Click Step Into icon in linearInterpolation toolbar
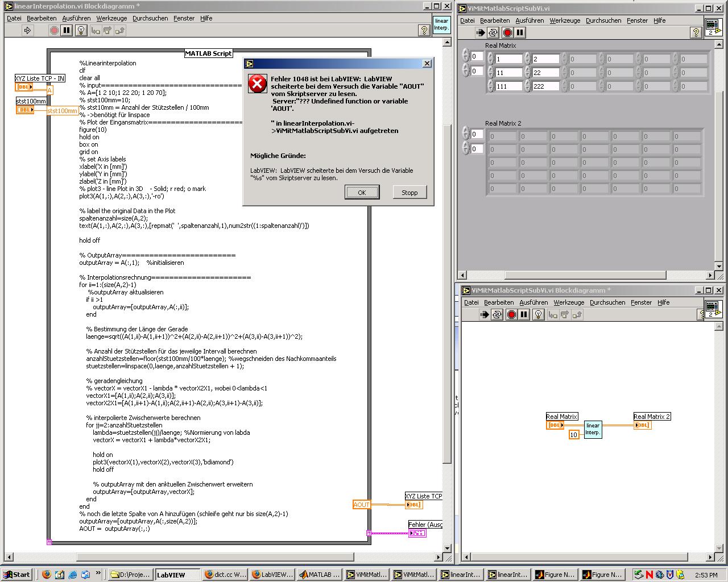The width and height of the screenshot is (728, 582). coord(96,31)
